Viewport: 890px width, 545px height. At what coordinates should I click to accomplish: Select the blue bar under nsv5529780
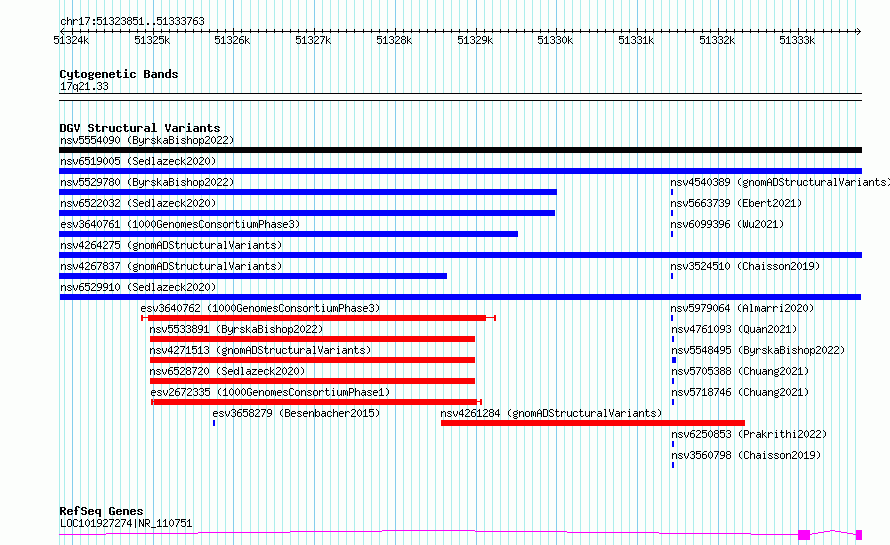point(308,192)
